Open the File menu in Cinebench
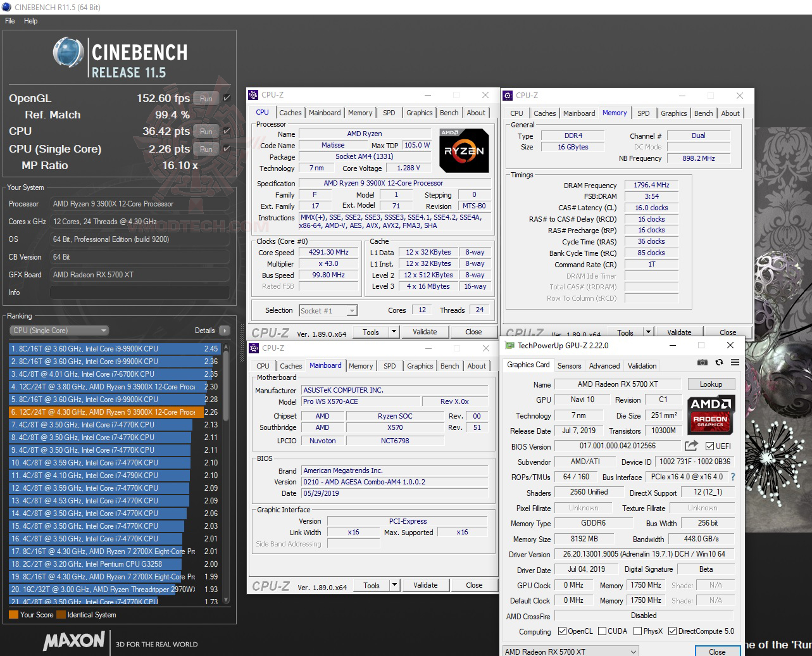Viewport: 812px width, 656px height. tap(9, 21)
